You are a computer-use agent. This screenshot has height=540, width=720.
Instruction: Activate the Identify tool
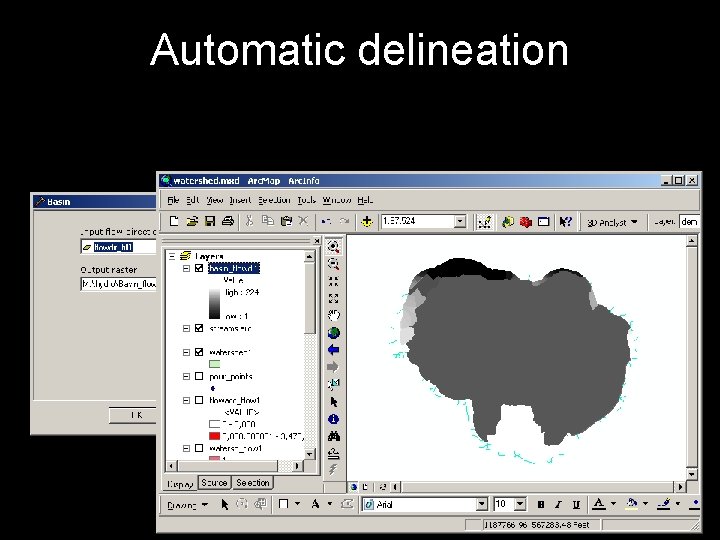(334, 419)
